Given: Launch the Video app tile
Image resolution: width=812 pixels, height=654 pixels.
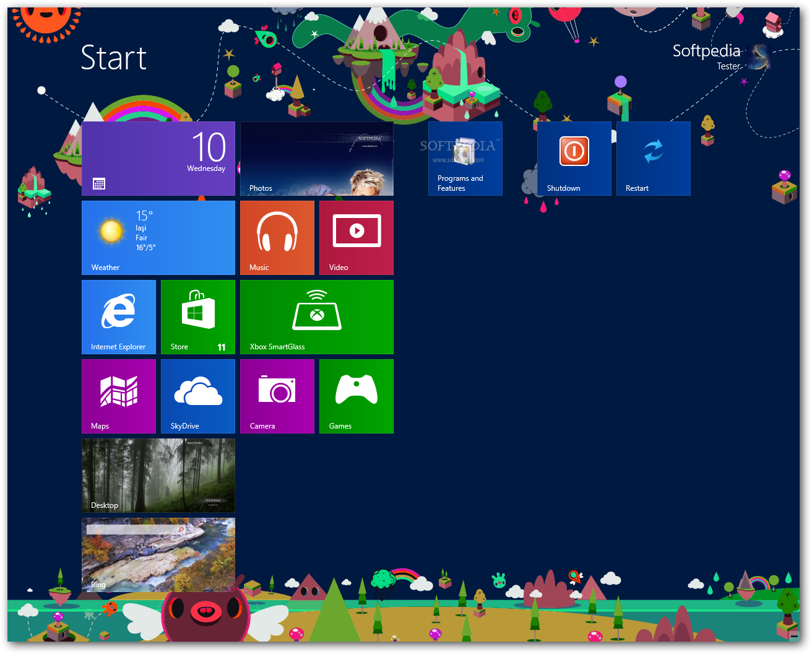Looking at the screenshot, I should (356, 238).
